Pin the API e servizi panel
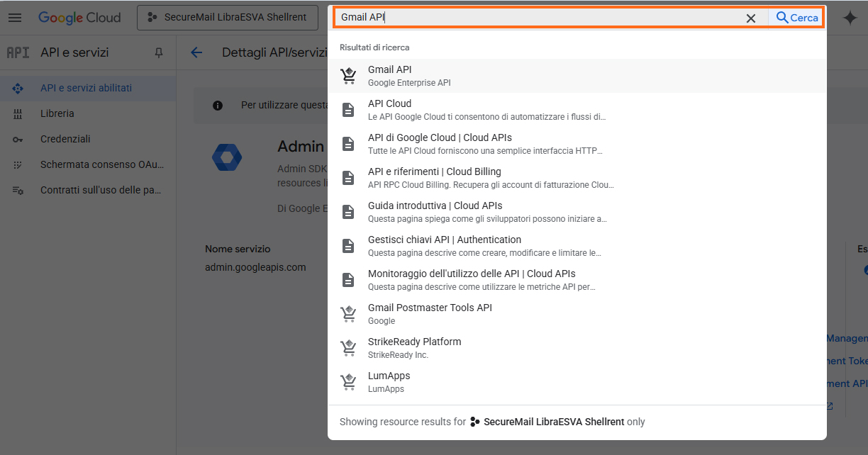868x455 pixels. pyautogui.click(x=159, y=52)
